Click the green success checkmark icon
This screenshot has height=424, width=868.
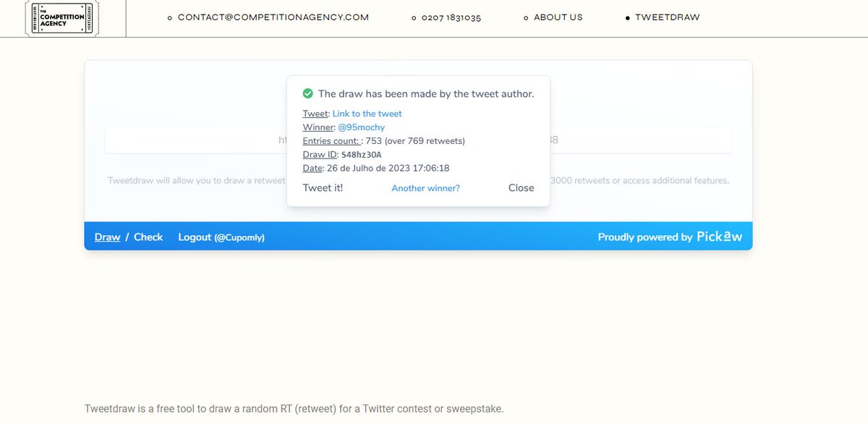click(307, 93)
